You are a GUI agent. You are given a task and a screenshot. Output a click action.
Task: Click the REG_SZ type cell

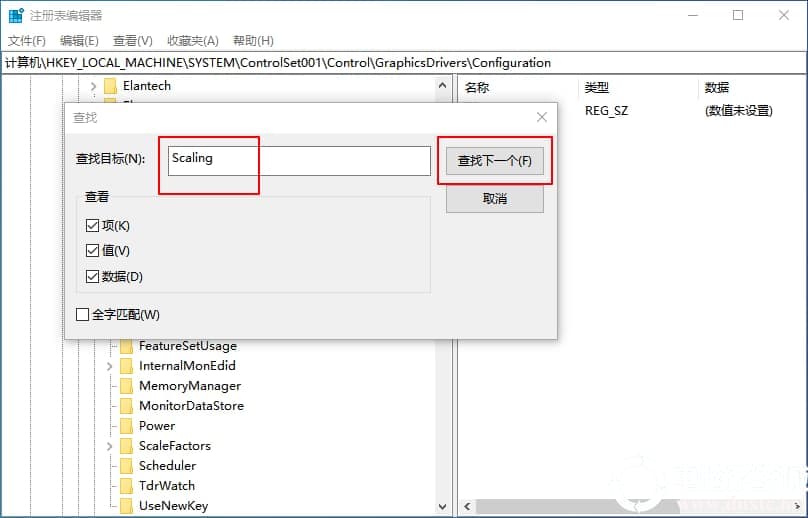click(607, 111)
